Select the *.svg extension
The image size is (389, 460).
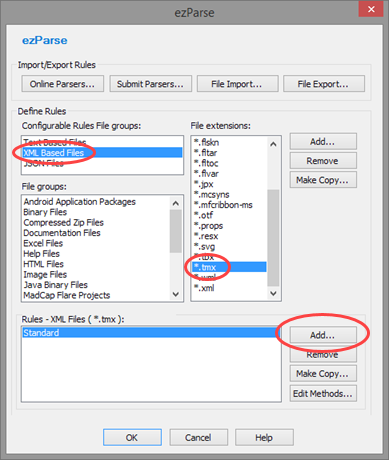pyautogui.click(x=230, y=247)
